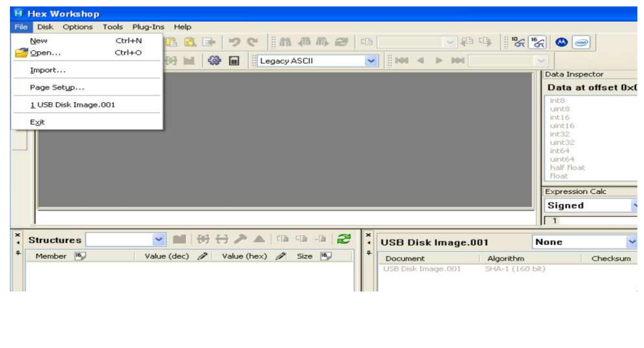The image size is (644, 348).
Task: Click the green refresh icon in Structures panel
Action: click(x=343, y=239)
